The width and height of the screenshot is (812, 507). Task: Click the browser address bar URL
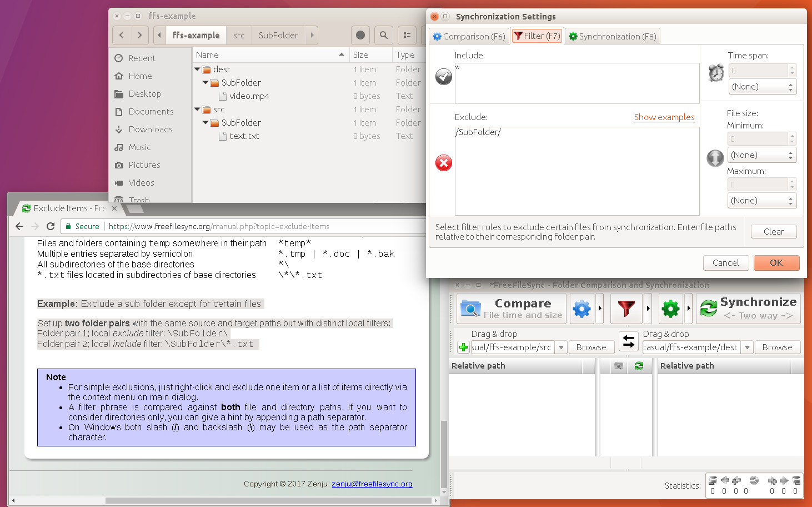coord(219,226)
